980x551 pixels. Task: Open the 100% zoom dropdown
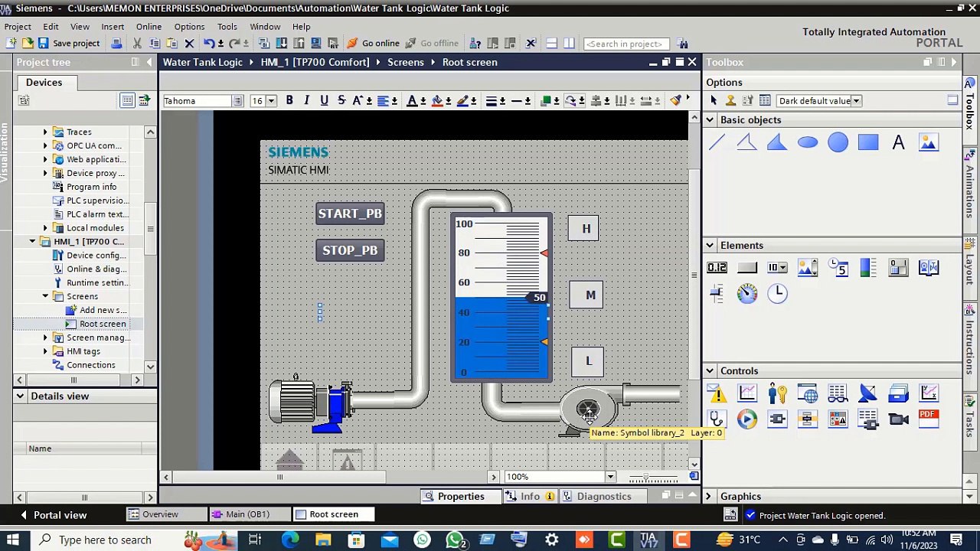click(x=610, y=477)
